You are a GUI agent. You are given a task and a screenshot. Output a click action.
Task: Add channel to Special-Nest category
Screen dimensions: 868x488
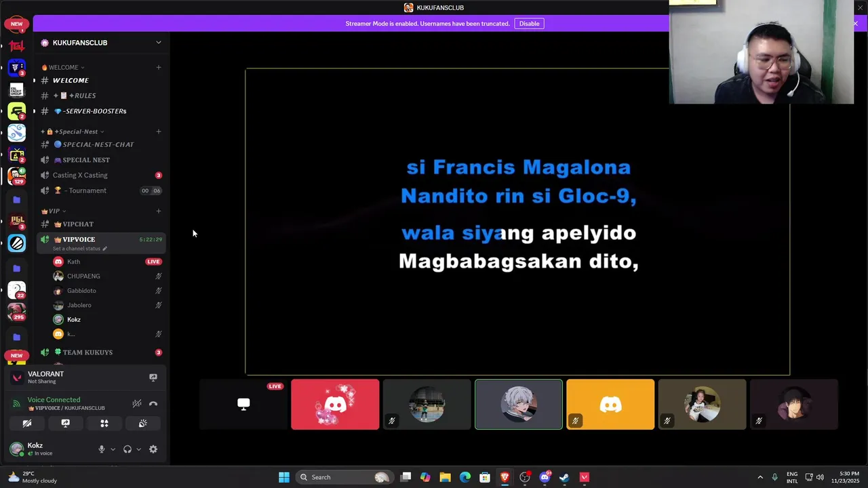(x=159, y=131)
